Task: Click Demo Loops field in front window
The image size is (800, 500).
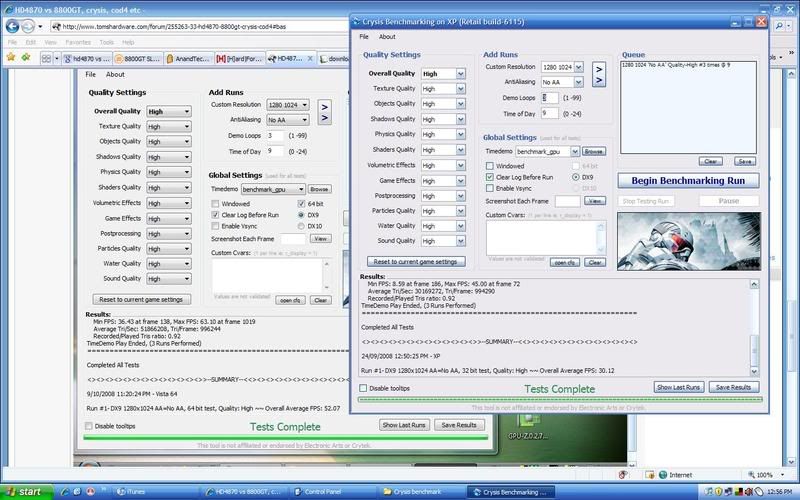Action: [x=549, y=97]
